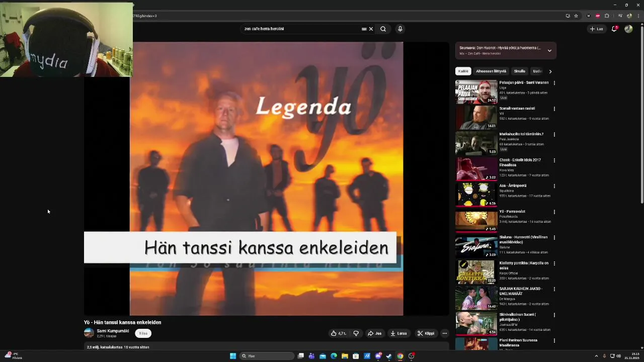644x362 pixels.
Task: Click the taskbar Hae search box
Action: coord(267,356)
